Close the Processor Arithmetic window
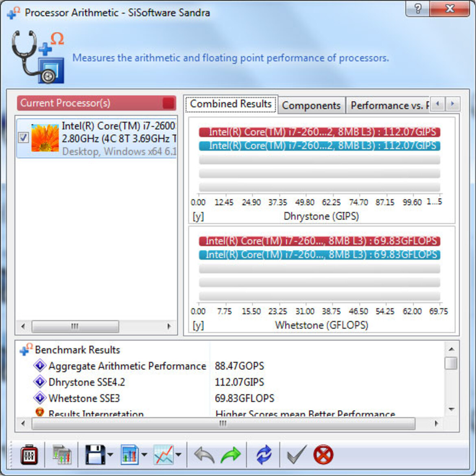476x476 pixels. [x=450, y=9]
